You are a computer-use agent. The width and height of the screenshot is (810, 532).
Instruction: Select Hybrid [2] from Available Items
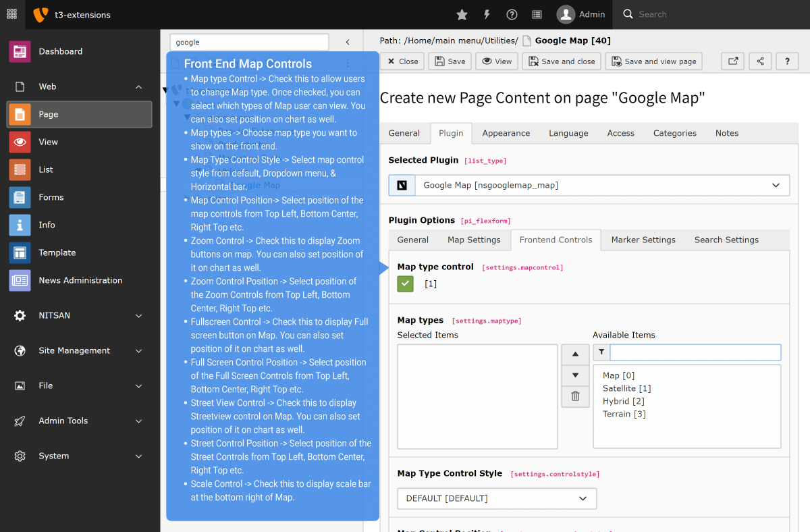click(x=624, y=401)
